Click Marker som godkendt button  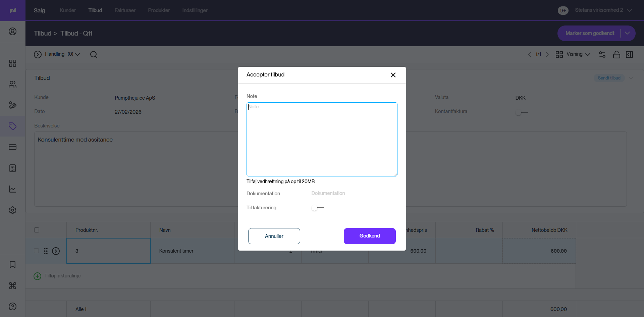pyautogui.click(x=590, y=33)
